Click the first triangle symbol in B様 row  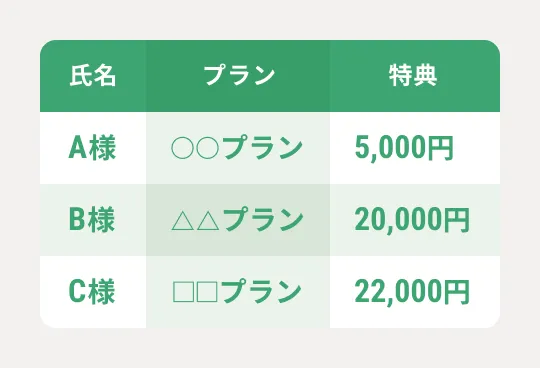click(x=183, y=220)
